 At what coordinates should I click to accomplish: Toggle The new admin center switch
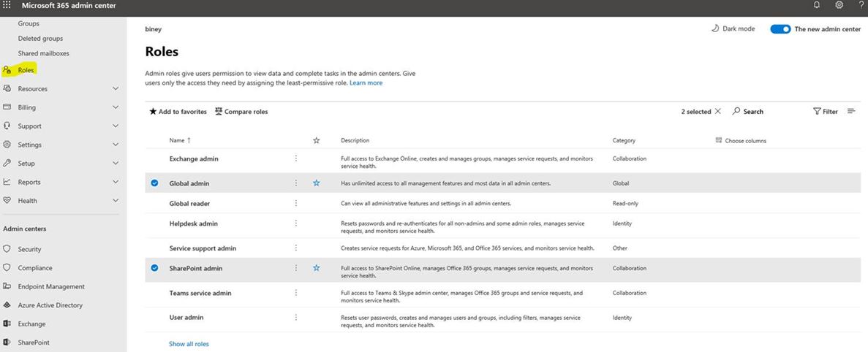click(x=780, y=29)
